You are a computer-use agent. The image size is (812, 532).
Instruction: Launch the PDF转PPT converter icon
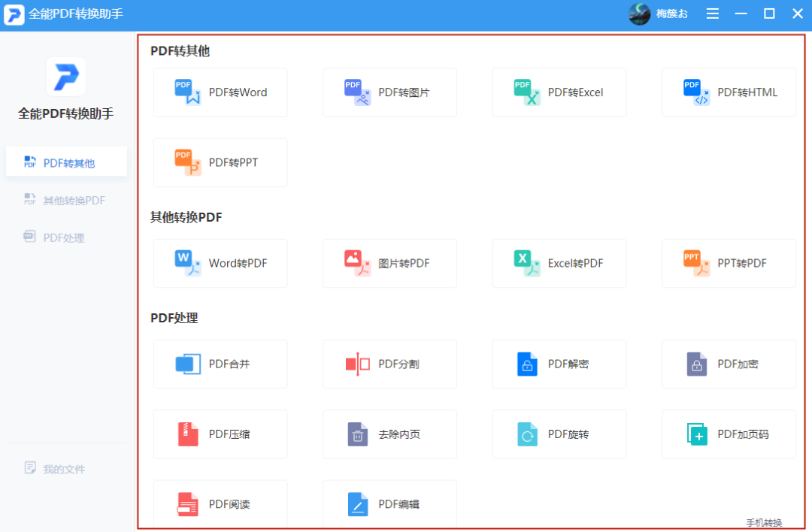coord(187,162)
